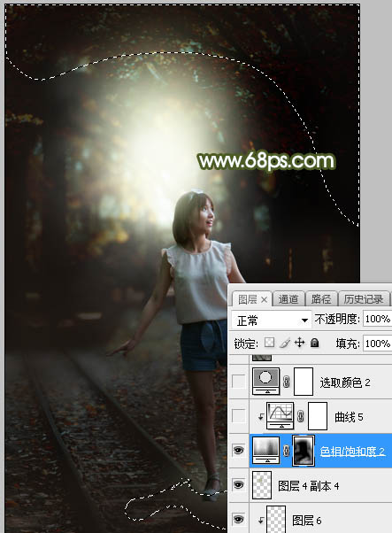The width and height of the screenshot is (392, 533).
Task: Hide the 图层 4 副本 4 layer
Action: pyautogui.click(x=238, y=485)
